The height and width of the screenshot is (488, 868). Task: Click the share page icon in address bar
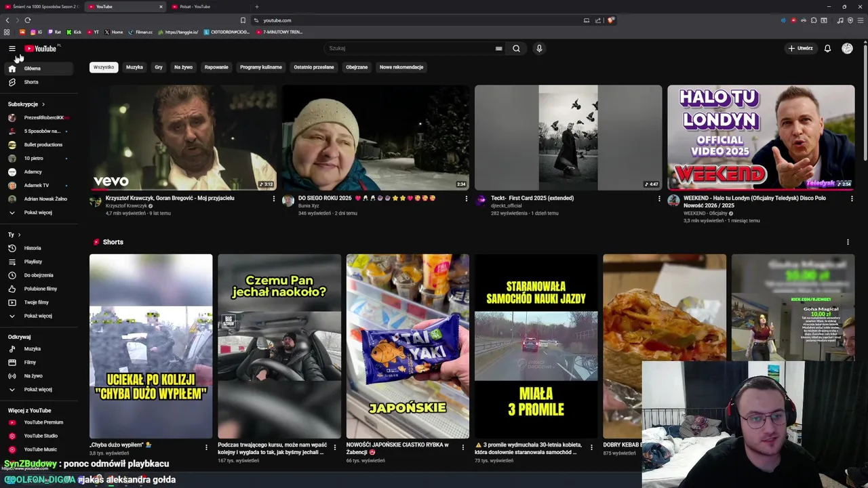click(598, 20)
